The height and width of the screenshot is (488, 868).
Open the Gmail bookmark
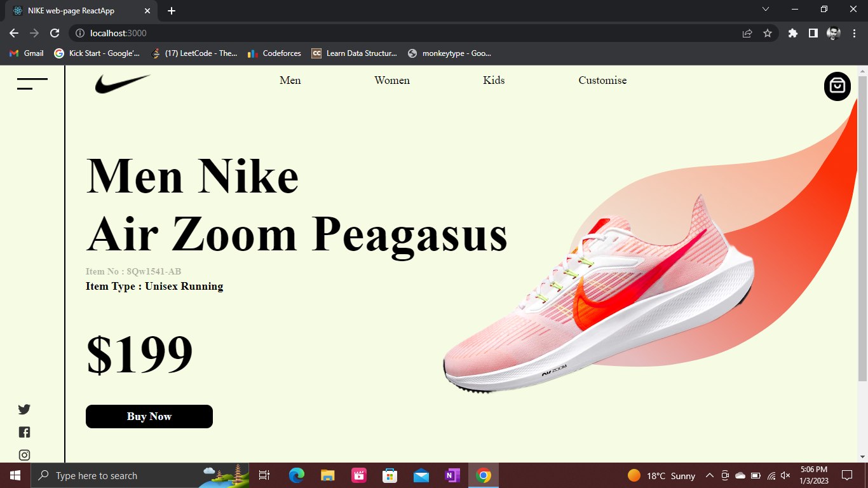(25, 53)
